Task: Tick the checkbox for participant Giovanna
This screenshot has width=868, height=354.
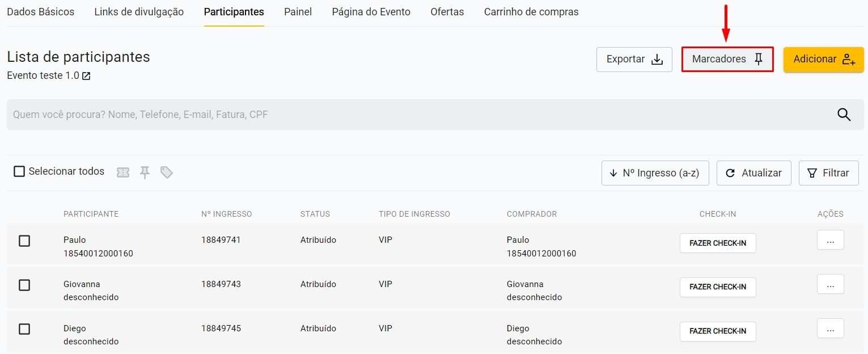Action: (24, 285)
